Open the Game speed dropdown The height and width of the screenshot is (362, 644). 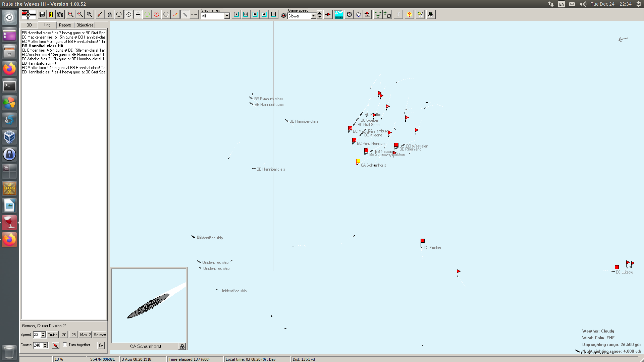(x=313, y=16)
